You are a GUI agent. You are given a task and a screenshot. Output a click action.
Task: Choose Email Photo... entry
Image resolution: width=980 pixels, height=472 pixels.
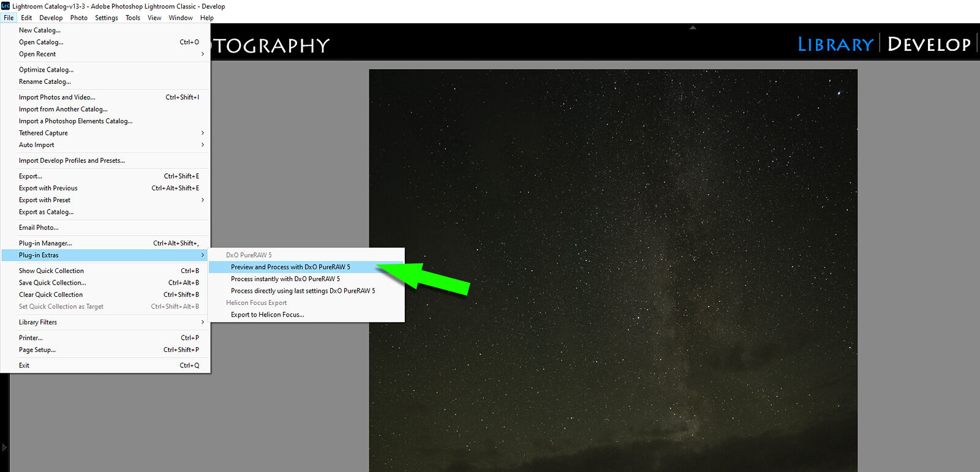pyautogui.click(x=105, y=228)
